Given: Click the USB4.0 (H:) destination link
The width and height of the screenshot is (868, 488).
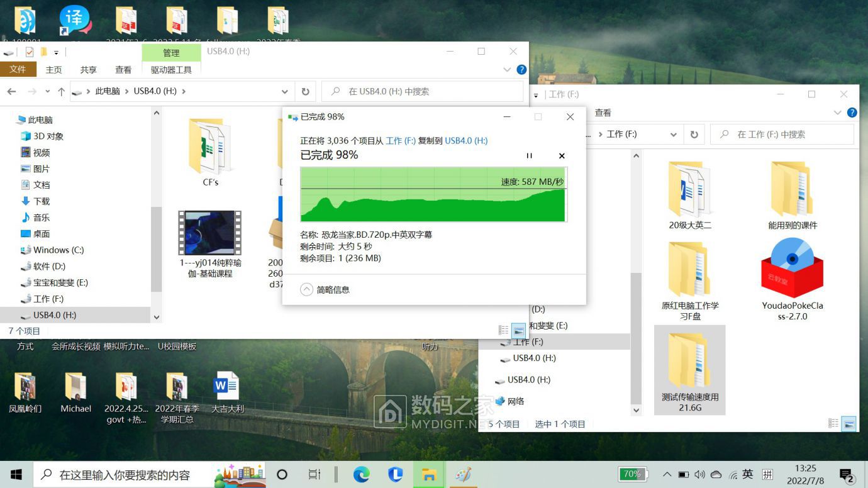Looking at the screenshot, I should click(466, 141).
